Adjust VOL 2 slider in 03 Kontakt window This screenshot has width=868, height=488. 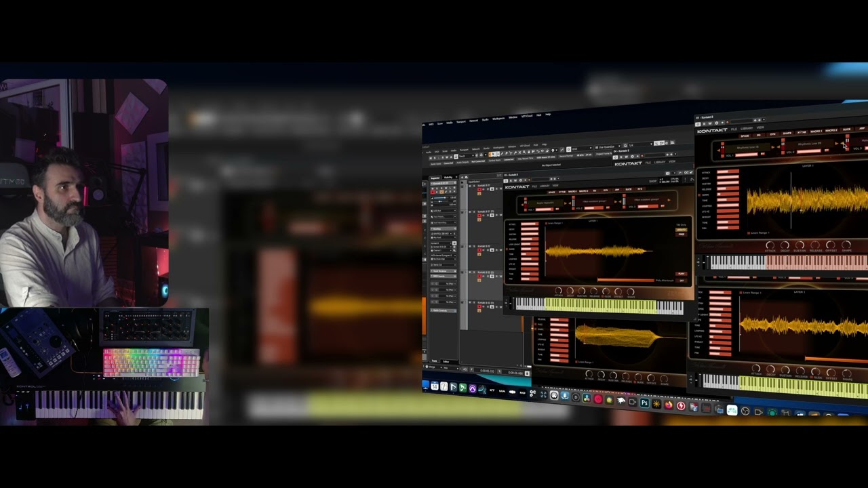pyautogui.click(x=594, y=208)
